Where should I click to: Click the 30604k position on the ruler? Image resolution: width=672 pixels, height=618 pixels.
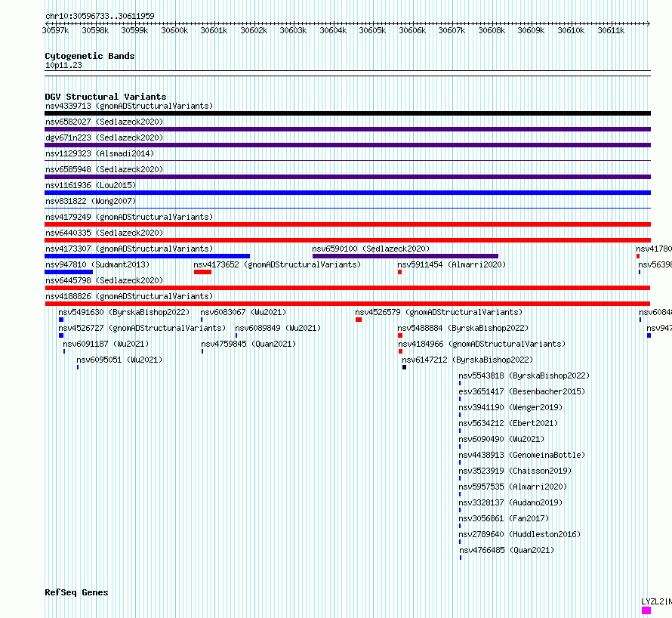pos(333,30)
